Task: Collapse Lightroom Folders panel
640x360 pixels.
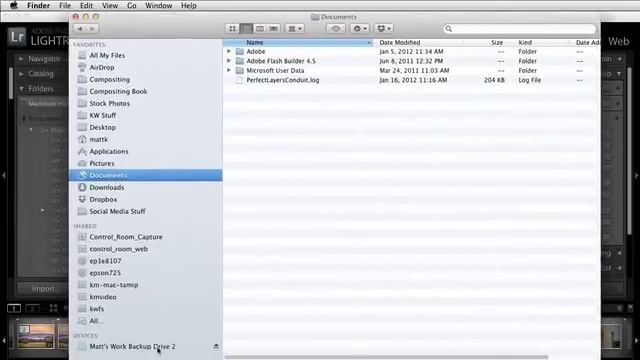Action: (21, 89)
